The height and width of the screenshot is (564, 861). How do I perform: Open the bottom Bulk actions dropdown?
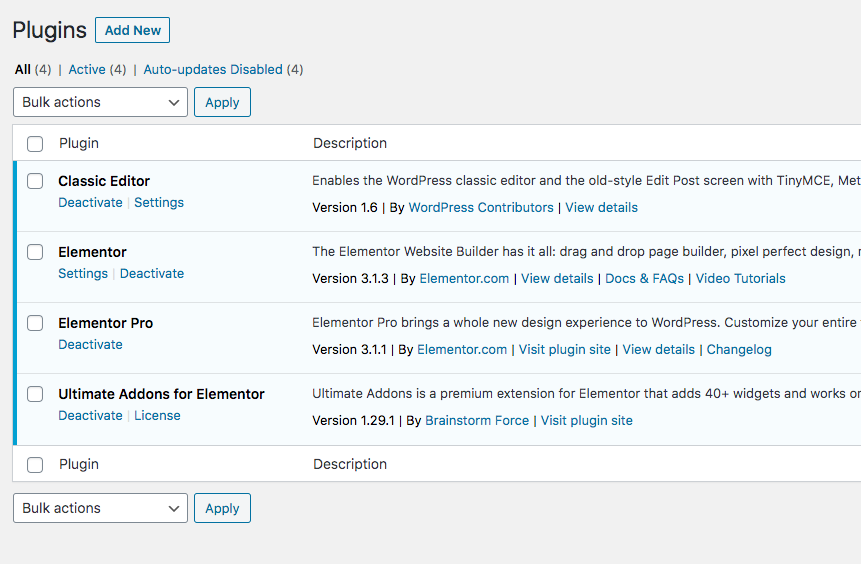point(100,508)
